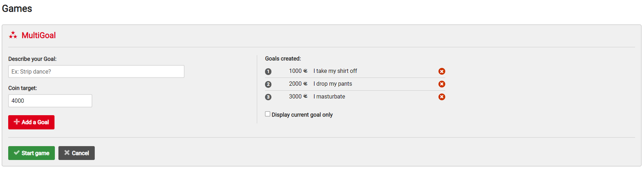This screenshot has width=644, height=171.
Task: Click the number 2 goal badge
Action: [x=268, y=84]
